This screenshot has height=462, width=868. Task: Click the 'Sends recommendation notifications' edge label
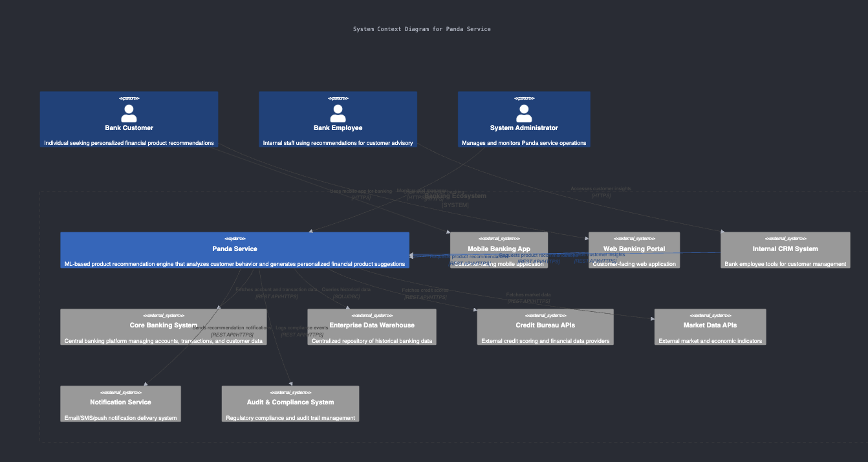(232, 328)
